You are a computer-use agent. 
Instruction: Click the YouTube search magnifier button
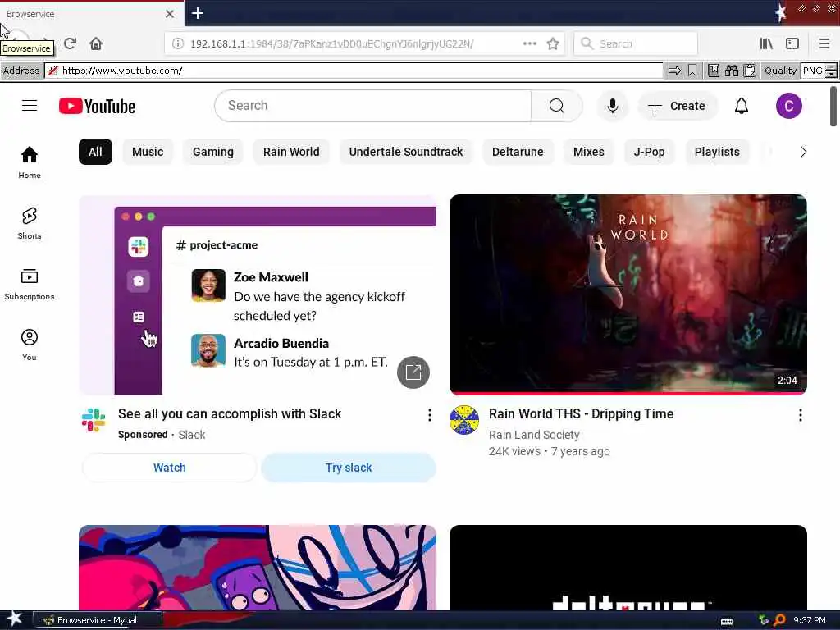tap(557, 106)
